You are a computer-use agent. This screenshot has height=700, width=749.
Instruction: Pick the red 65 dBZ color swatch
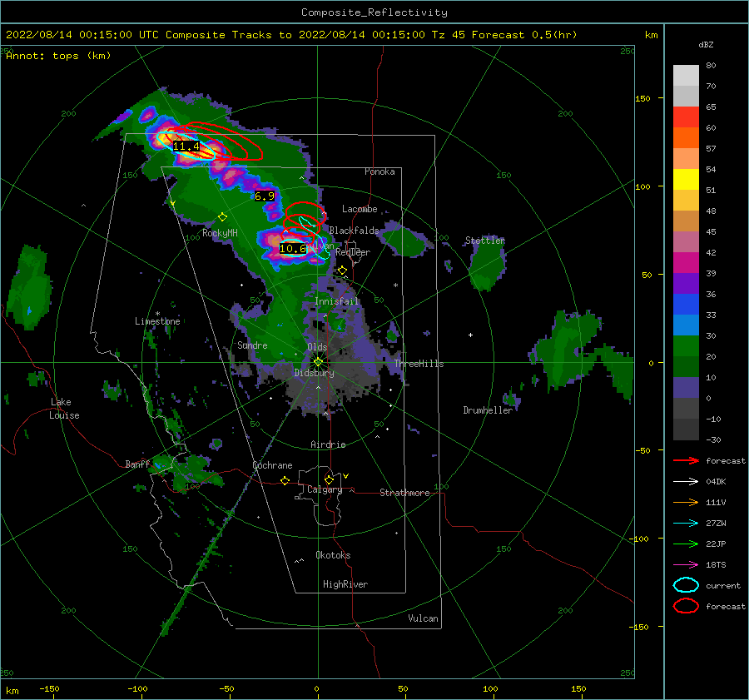coord(686,117)
